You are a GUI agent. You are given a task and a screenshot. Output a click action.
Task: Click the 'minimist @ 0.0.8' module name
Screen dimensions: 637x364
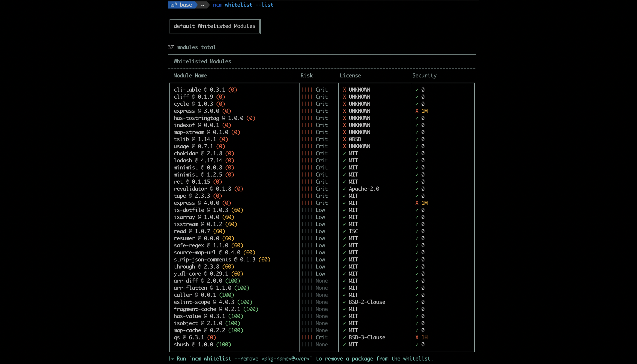pyautogui.click(x=198, y=168)
